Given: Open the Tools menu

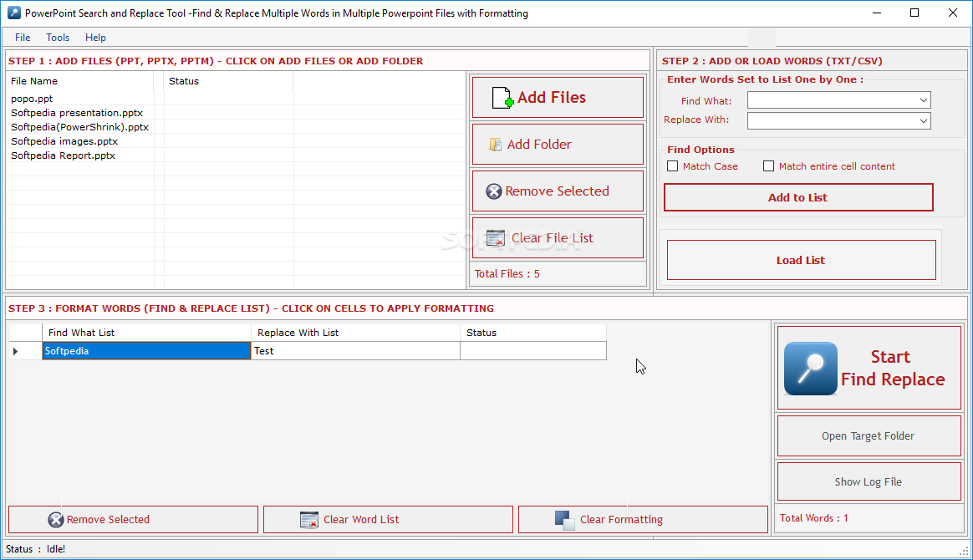Looking at the screenshot, I should pos(58,38).
